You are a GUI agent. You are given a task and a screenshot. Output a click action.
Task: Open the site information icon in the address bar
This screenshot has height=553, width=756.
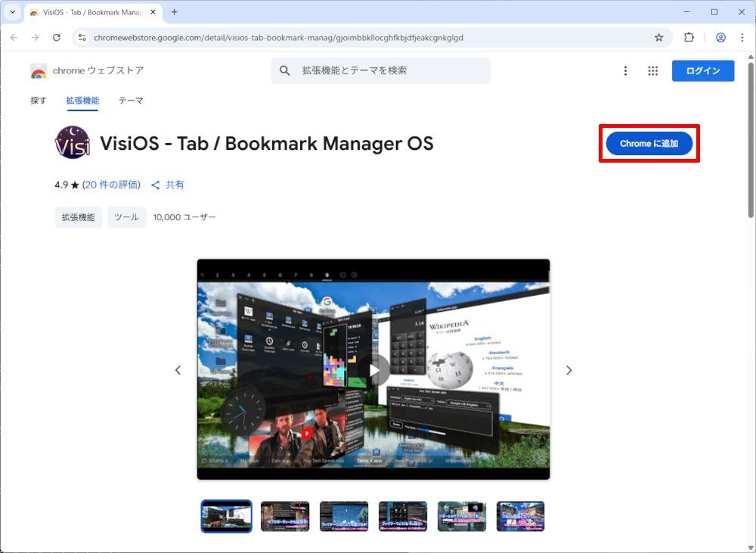point(82,38)
